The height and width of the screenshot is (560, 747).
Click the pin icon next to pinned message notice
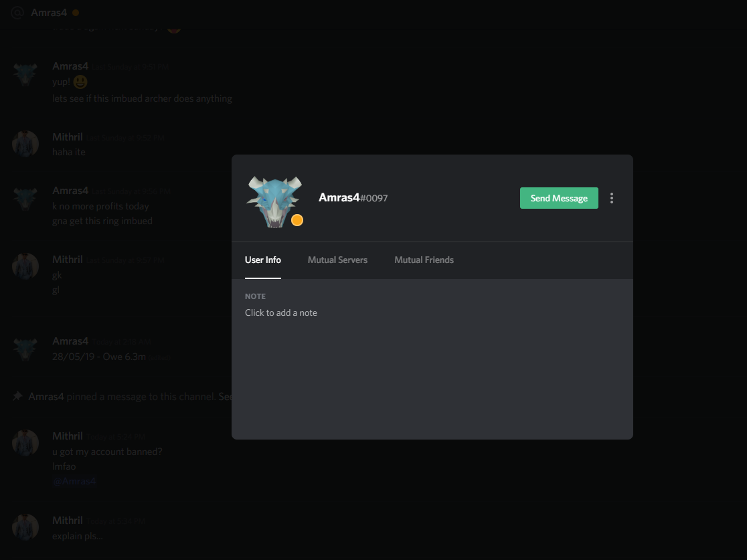pyautogui.click(x=17, y=396)
